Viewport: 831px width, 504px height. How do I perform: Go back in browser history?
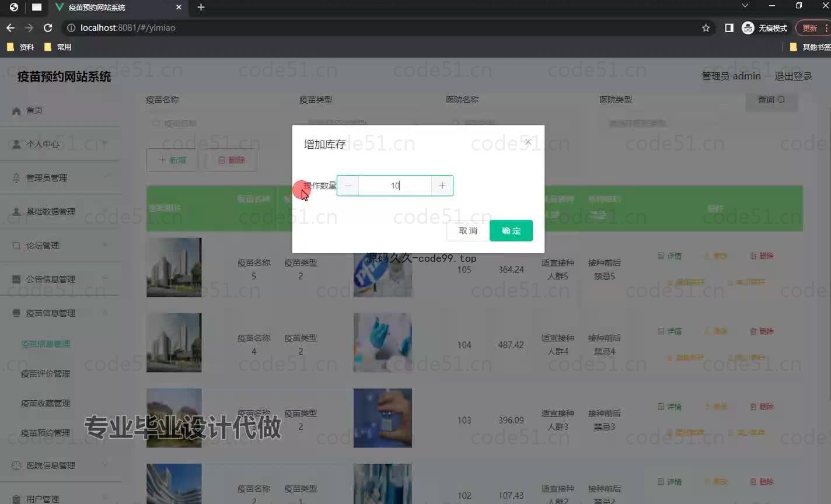[x=11, y=27]
